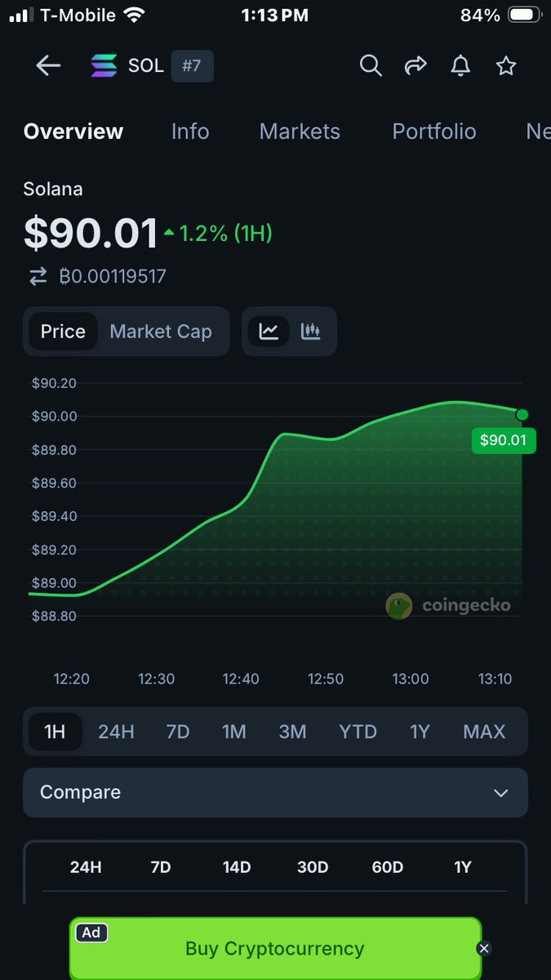Tap the green chart endpoint marker
The height and width of the screenshot is (980, 551).
pos(522,415)
